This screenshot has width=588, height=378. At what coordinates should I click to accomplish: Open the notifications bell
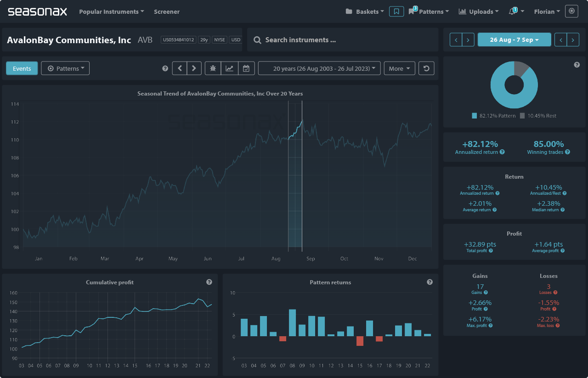coord(512,11)
